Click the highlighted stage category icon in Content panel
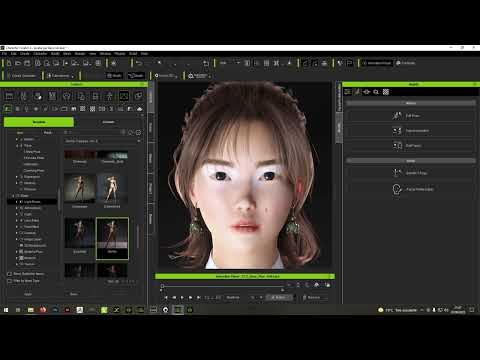This screenshot has width=480, height=360. [x=124, y=97]
